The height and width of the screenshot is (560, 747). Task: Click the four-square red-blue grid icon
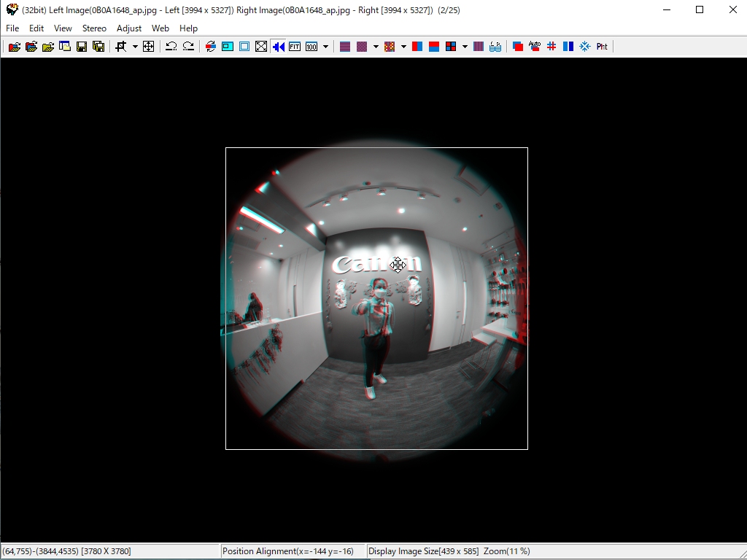(451, 46)
